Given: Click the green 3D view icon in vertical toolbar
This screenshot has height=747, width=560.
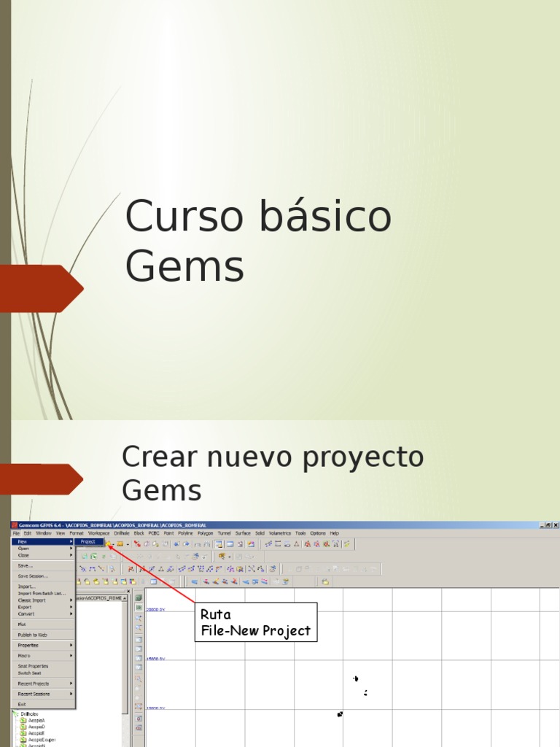Looking at the screenshot, I should (x=139, y=598).
